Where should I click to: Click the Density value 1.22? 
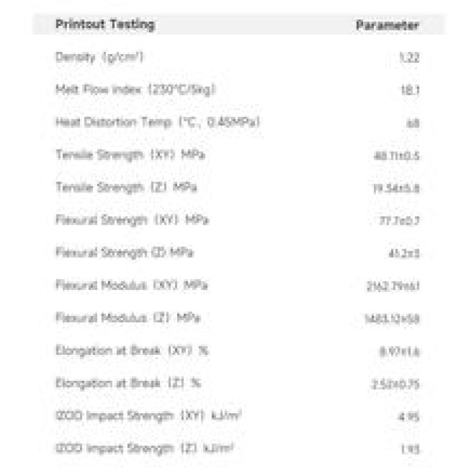(409, 58)
